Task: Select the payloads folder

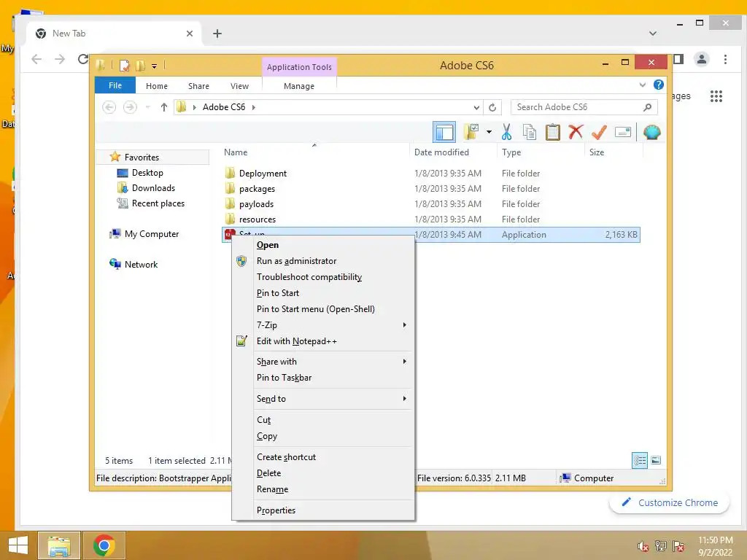Action: pyautogui.click(x=256, y=204)
